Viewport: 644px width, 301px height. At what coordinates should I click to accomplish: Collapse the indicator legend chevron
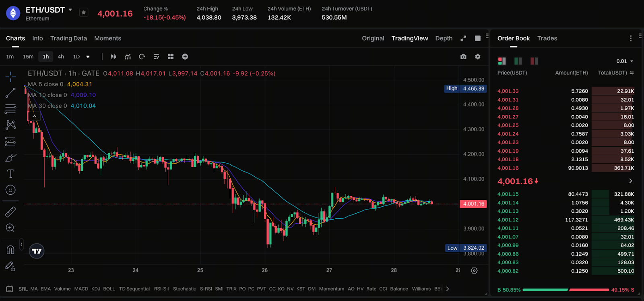pyautogui.click(x=35, y=116)
